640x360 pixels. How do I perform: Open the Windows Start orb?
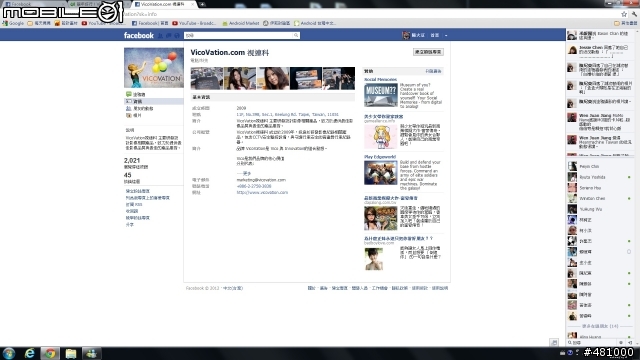(x=9, y=353)
